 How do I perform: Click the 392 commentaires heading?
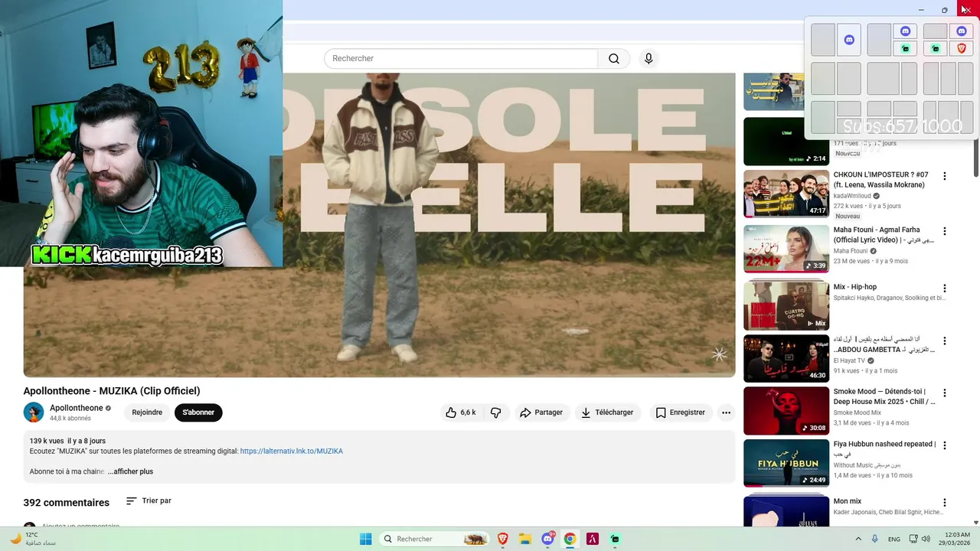pyautogui.click(x=67, y=503)
